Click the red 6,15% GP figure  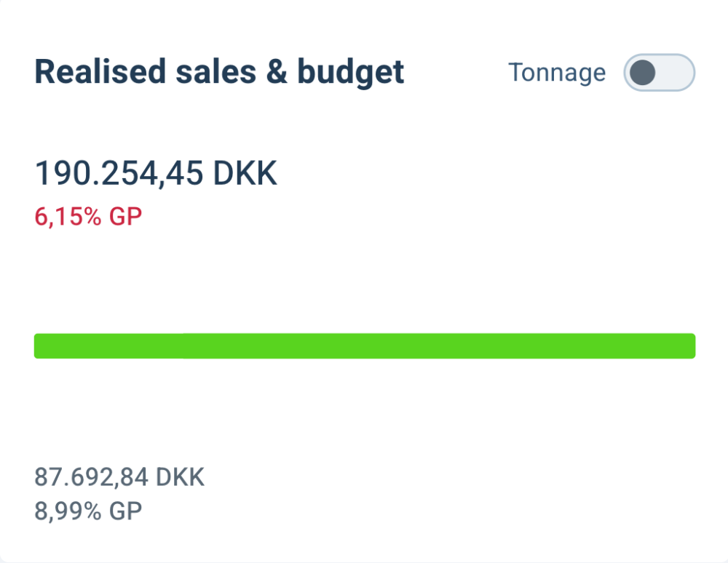pos(88,215)
